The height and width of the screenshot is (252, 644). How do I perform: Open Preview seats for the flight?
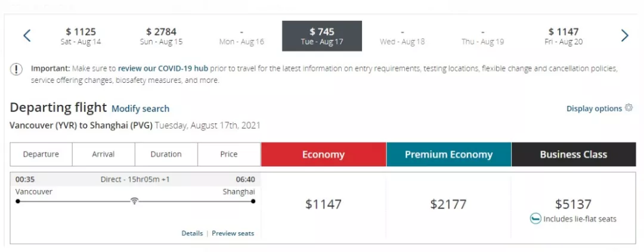[233, 234]
